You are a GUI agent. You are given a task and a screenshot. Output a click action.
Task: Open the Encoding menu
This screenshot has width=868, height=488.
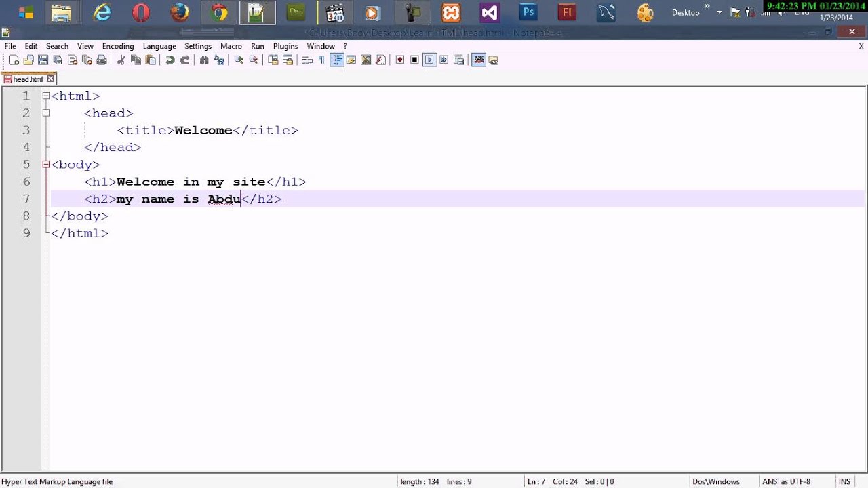[x=118, y=46]
